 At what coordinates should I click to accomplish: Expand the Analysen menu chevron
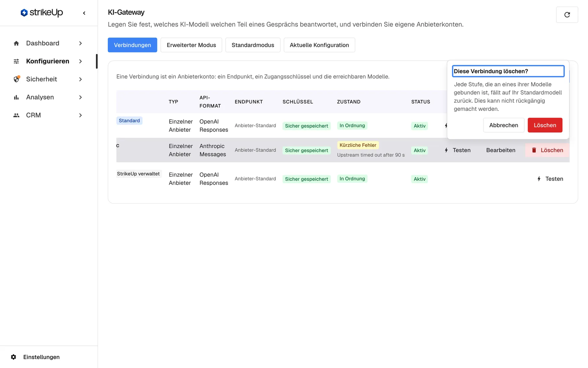[80, 97]
